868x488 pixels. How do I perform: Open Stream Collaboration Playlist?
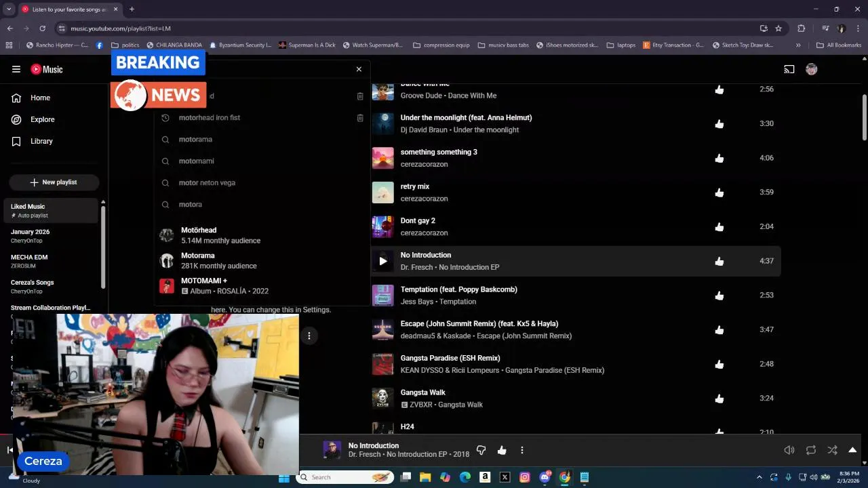pyautogui.click(x=52, y=308)
